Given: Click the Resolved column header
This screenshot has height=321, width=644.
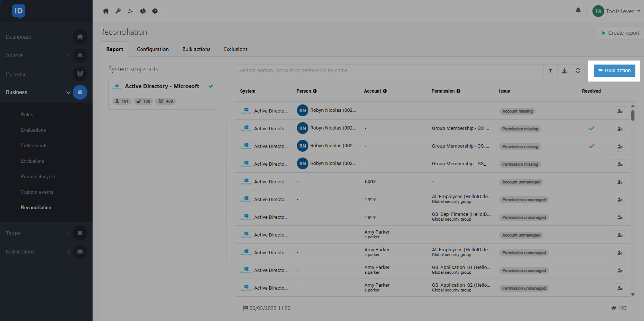Looking at the screenshot, I should tap(591, 91).
